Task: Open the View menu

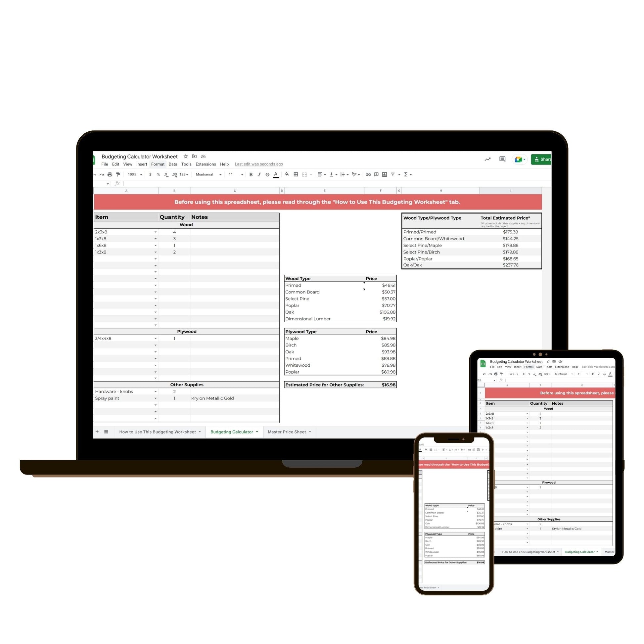Action: tap(127, 164)
